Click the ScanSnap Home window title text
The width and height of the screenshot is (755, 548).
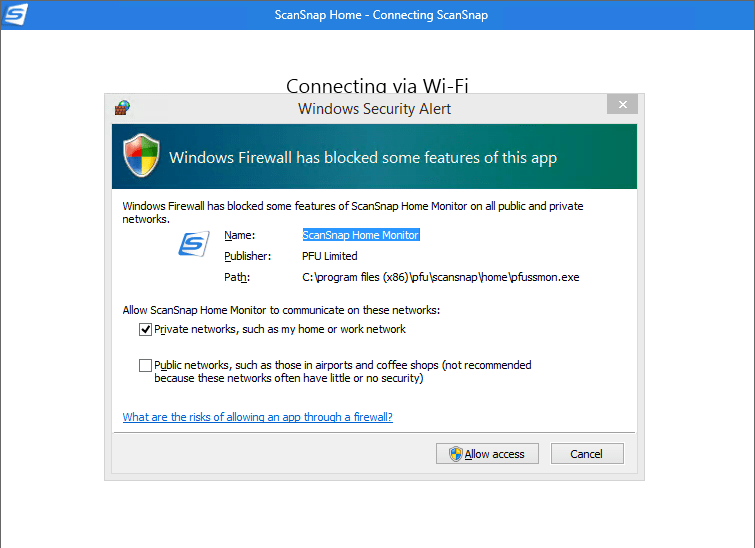(x=381, y=15)
